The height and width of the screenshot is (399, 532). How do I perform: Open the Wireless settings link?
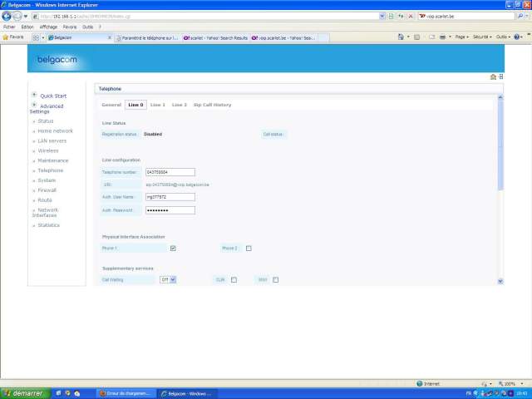point(48,150)
